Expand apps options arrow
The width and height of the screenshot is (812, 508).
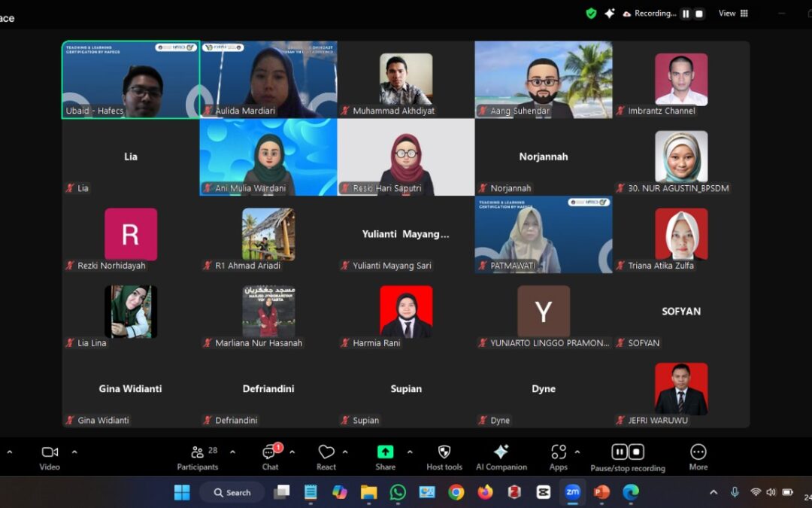click(x=577, y=452)
